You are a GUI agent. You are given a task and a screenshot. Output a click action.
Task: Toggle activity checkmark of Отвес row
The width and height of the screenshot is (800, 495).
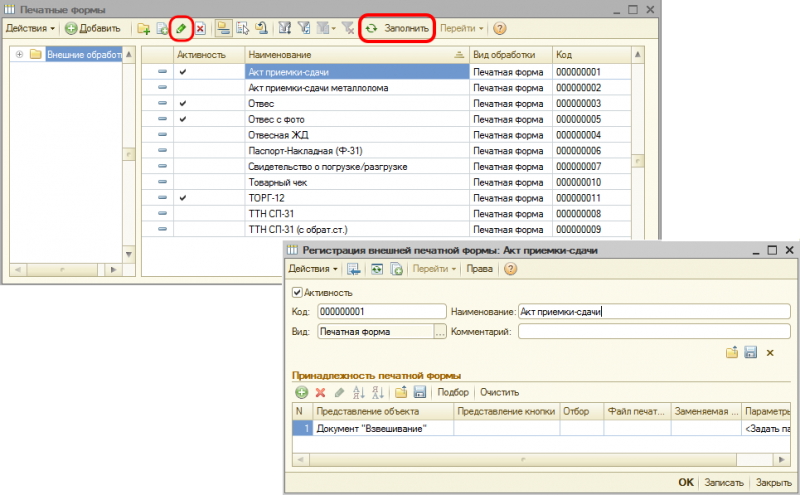[x=183, y=104]
